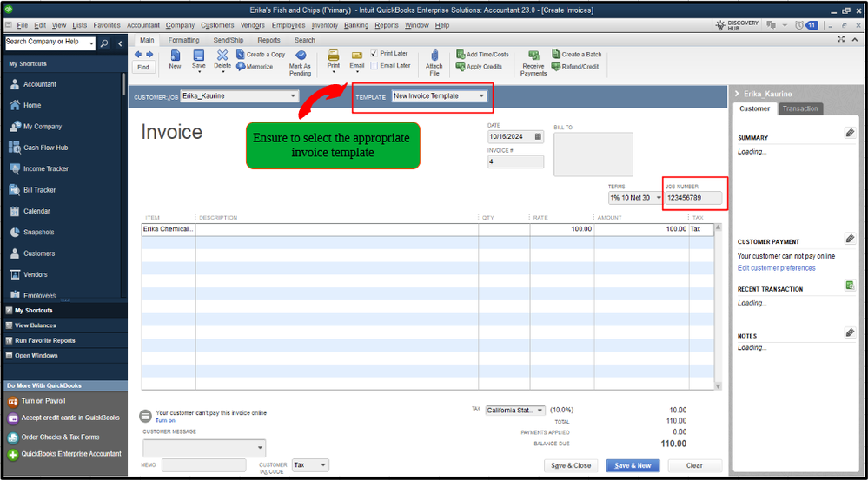The width and height of the screenshot is (868, 480).
Task: Edit notes pencil icon
Action: 850,332
